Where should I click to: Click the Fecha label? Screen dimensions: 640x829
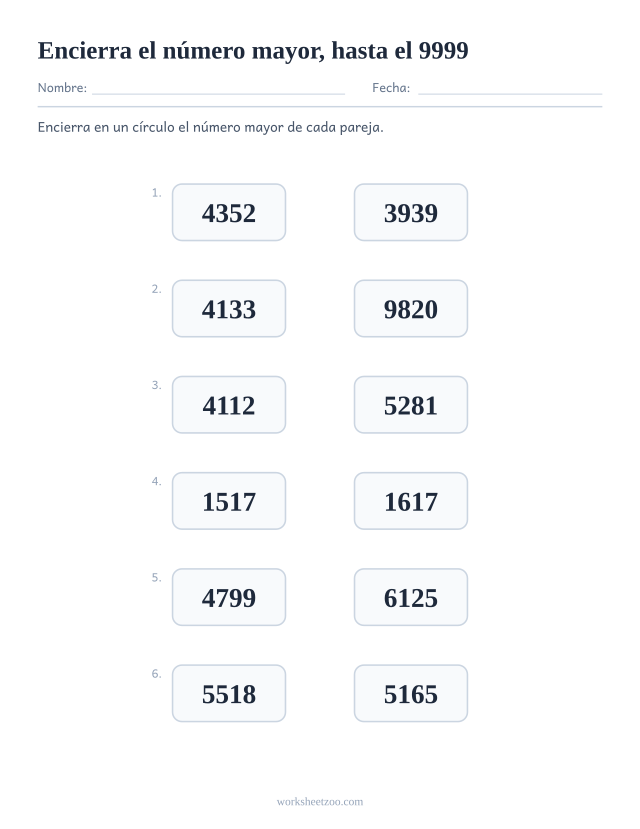[391, 88]
